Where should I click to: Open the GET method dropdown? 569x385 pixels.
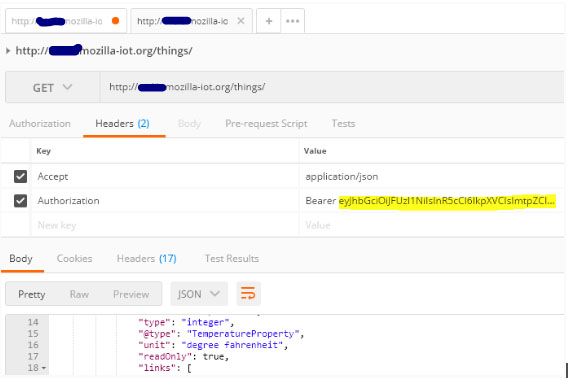point(52,87)
